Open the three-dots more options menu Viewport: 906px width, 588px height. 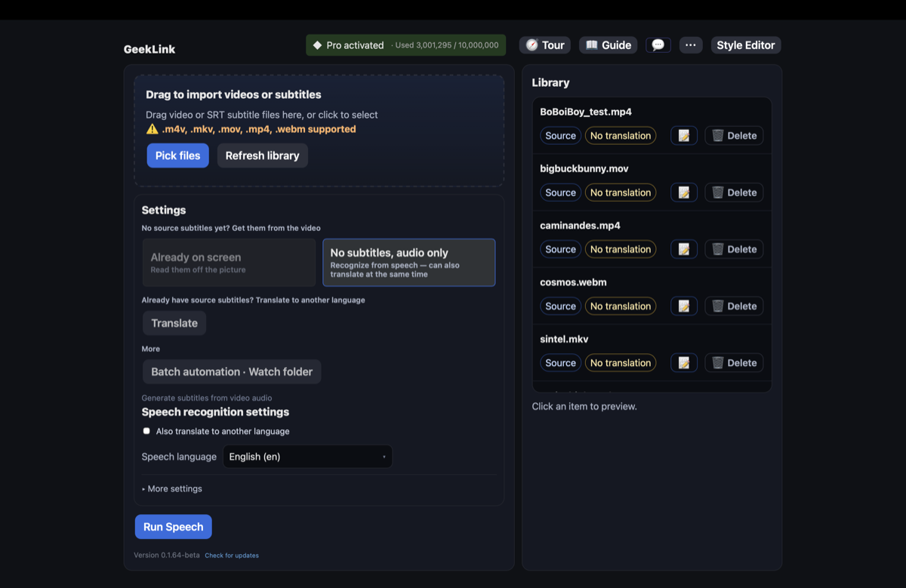pyautogui.click(x=691, y=45)
